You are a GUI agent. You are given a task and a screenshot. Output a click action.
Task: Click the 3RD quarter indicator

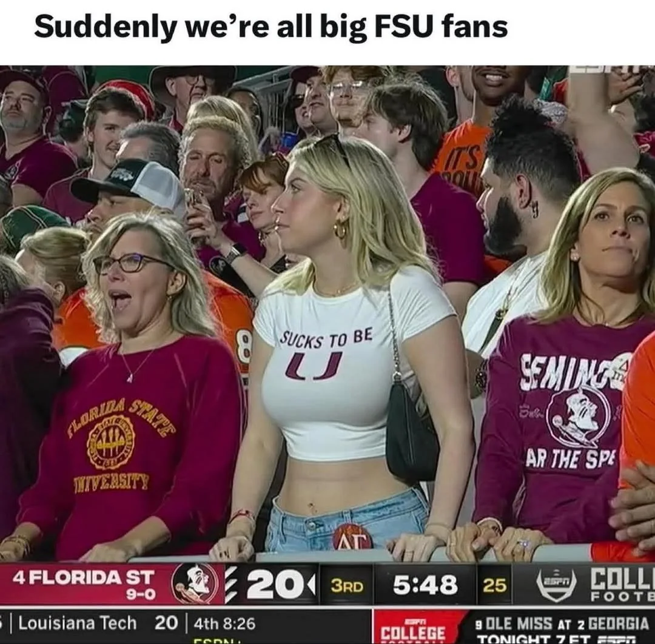[x=347, y=586]
